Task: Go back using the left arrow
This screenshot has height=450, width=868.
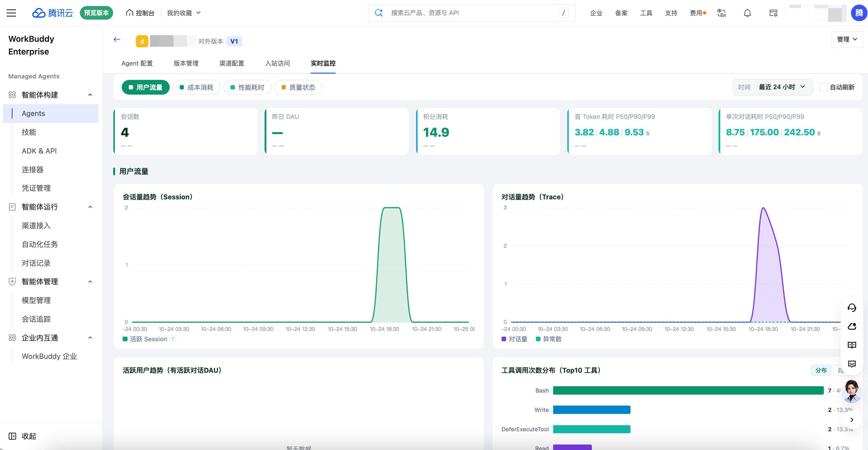Action: pyautogui.click(x=117, y=40)
